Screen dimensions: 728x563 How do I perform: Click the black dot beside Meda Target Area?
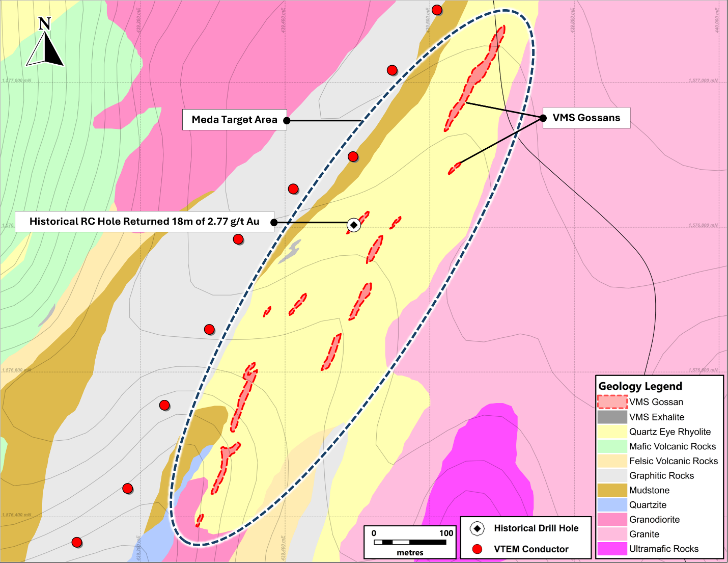[x=287, y=121]
